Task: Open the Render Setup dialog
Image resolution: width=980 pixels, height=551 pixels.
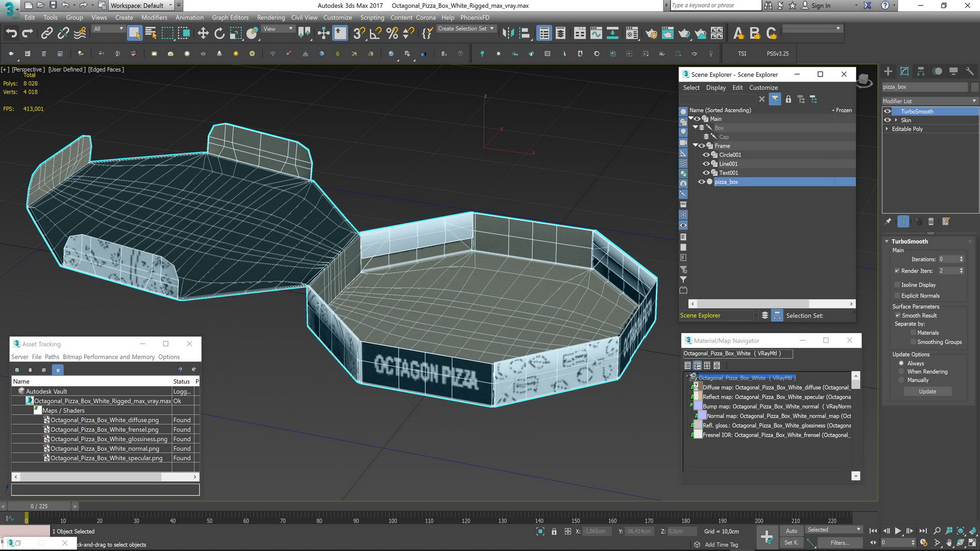Action: (x=651, y=33)
